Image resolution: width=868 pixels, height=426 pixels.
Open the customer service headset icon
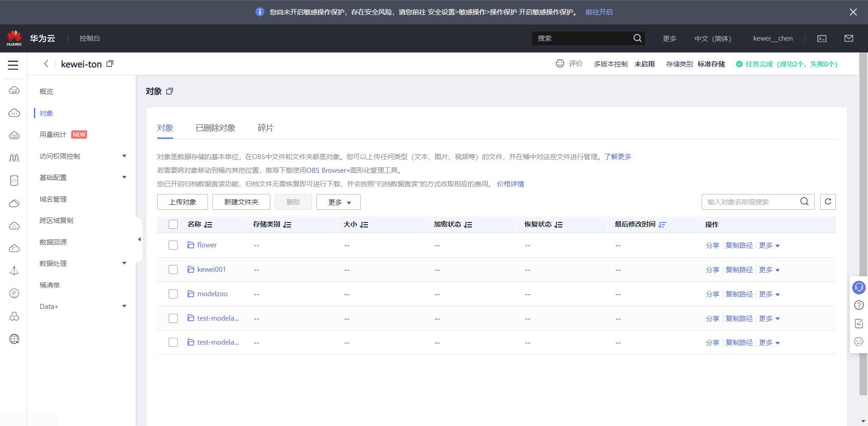859,287
